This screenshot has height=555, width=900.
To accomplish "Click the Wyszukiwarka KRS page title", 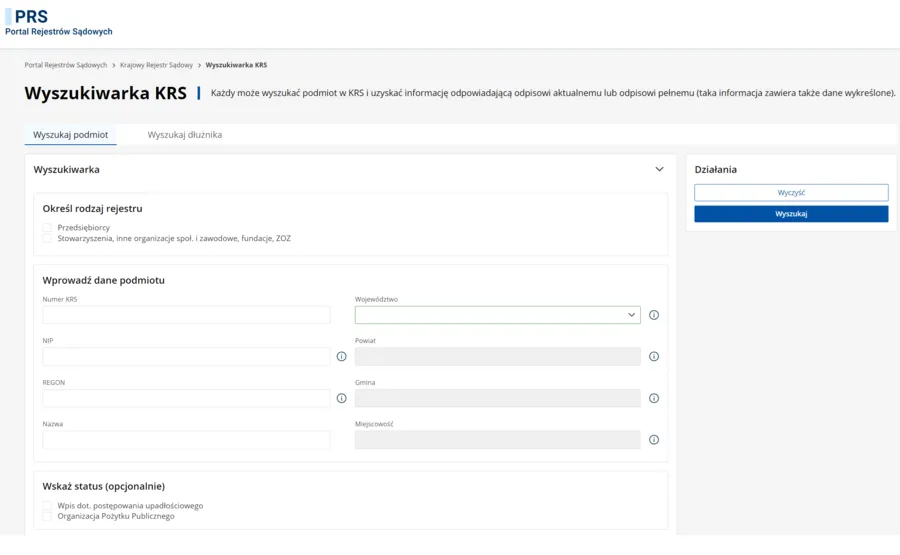I will coord(106,93).
